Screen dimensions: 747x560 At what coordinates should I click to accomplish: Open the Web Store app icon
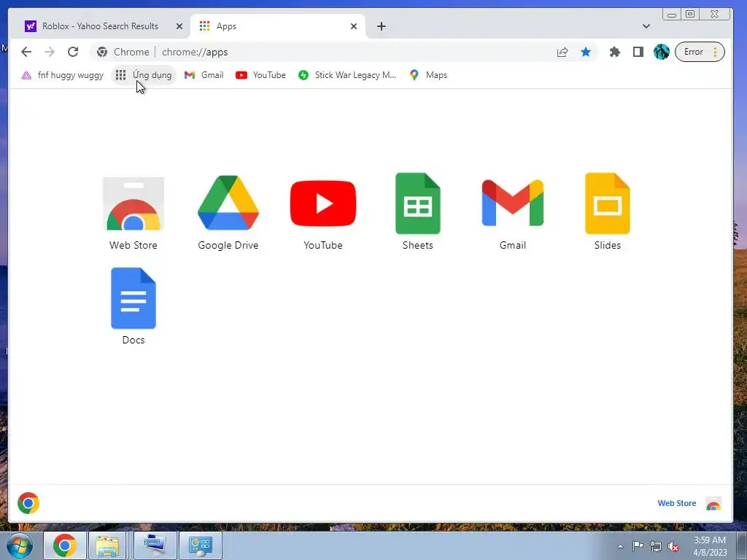[x=133, y=204]
